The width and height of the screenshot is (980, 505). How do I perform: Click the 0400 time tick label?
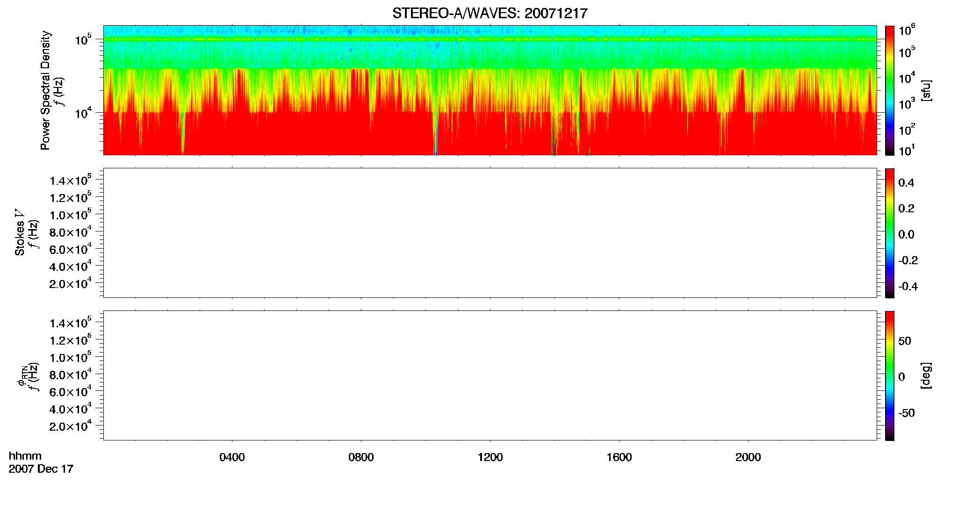pyautogui.click(x=232, y=457)
